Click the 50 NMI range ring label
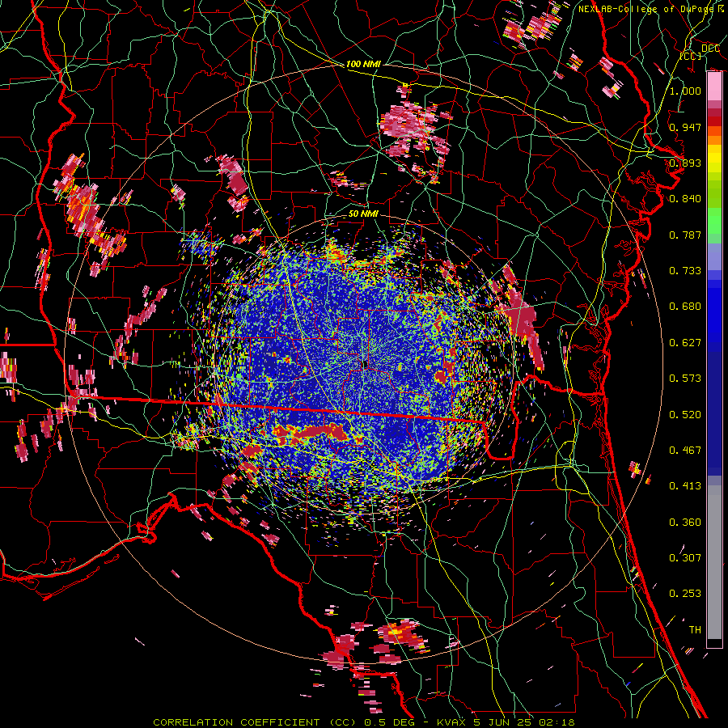Image resolution: width=728 pixels, height=728 pixels. [363, 214]
